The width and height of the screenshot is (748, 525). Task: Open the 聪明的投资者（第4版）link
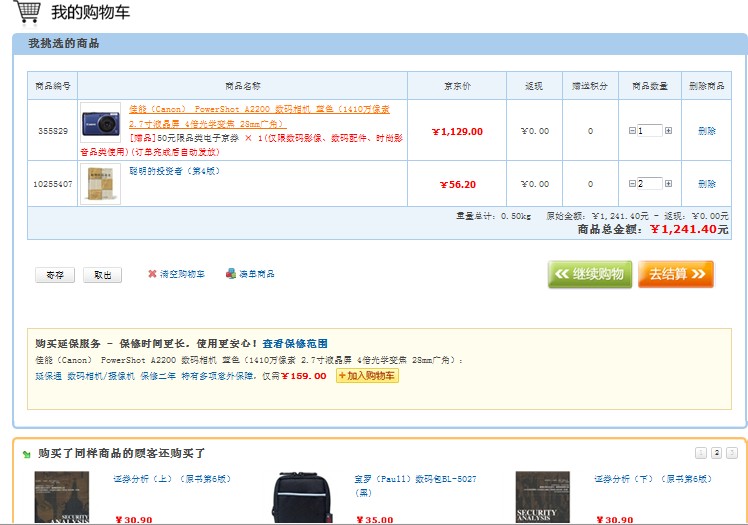tap(175, 171)
